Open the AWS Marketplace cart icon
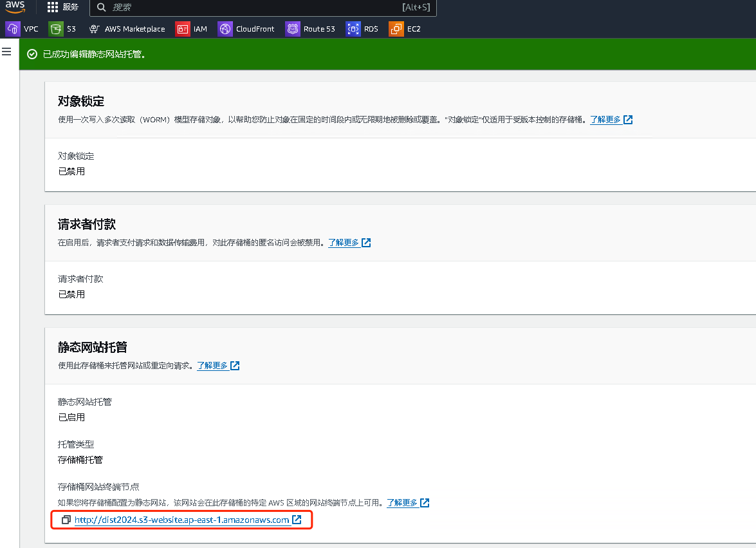Viewport: 756px width, 548px height. (x=94, y=29)
